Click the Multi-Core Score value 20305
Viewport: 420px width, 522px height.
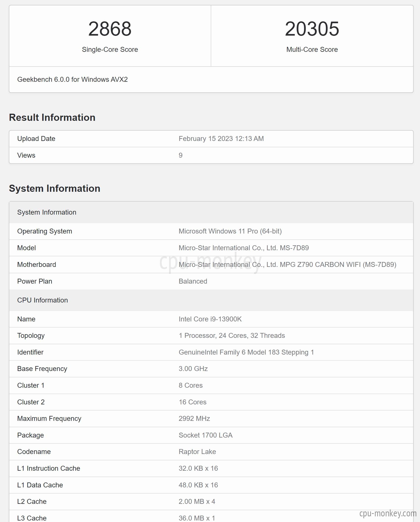coord(312,29)
